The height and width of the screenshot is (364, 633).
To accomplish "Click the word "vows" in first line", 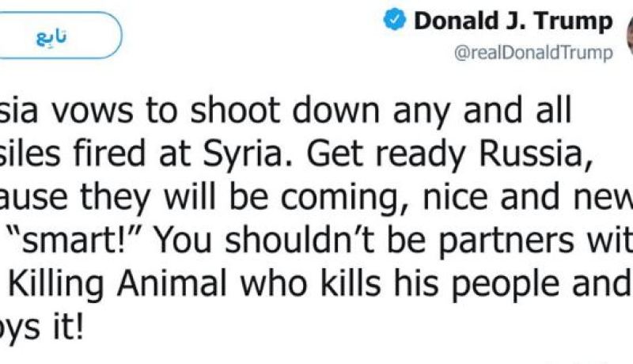I will point(93,112).
